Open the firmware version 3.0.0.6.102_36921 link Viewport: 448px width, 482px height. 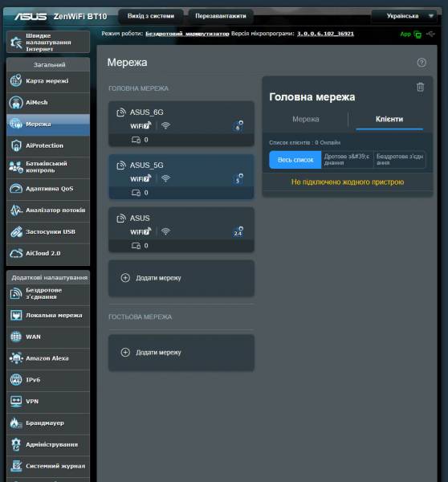(x=325, y=34)
